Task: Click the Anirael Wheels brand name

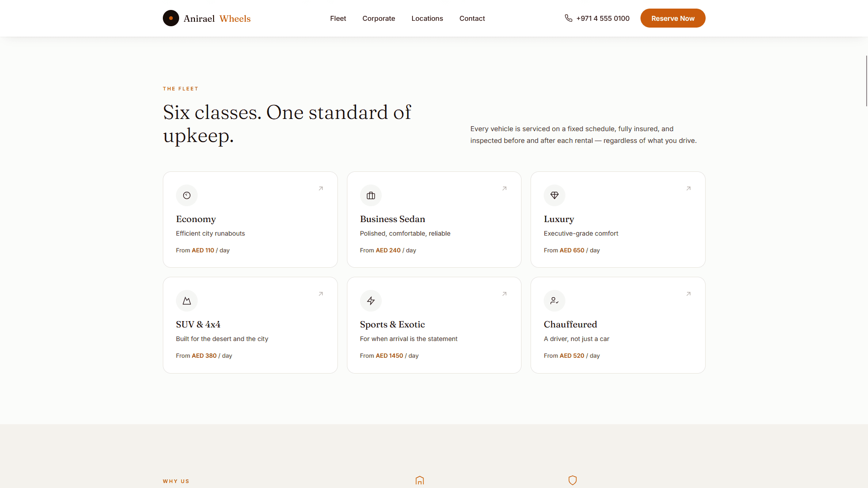Action: pos(217,19)
